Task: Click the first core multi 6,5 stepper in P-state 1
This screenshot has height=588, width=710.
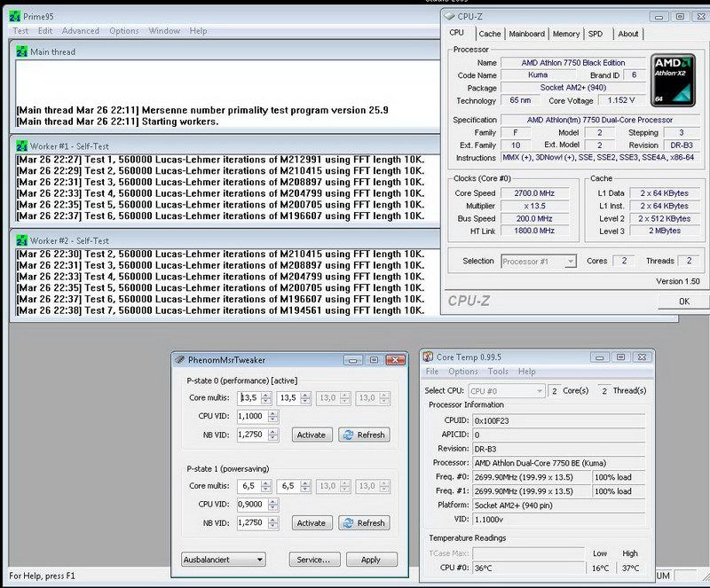Action: [266, 486]
